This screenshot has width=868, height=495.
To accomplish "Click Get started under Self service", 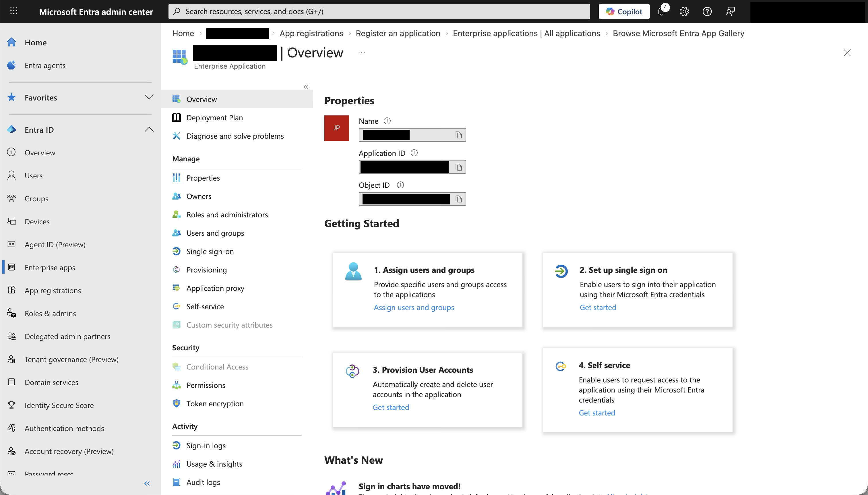I will coord(597,413).
